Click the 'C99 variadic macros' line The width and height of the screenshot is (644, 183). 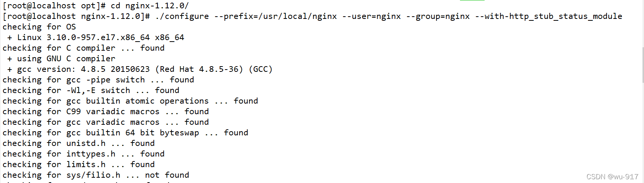coord(106,112)
